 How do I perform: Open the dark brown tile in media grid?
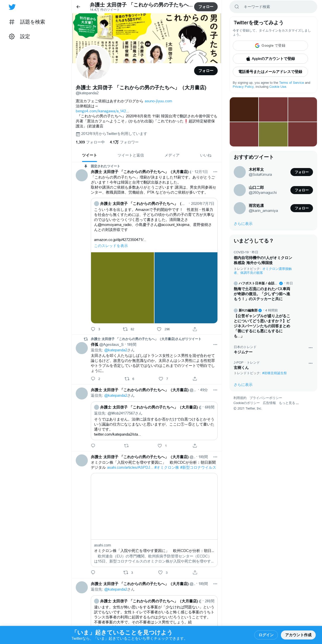244,109
